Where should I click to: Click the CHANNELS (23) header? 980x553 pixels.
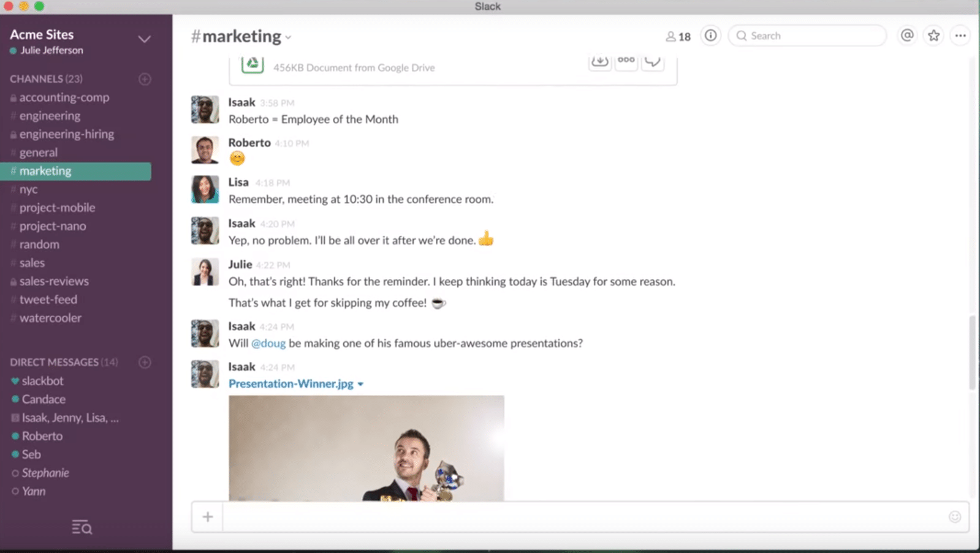point(46,79)
